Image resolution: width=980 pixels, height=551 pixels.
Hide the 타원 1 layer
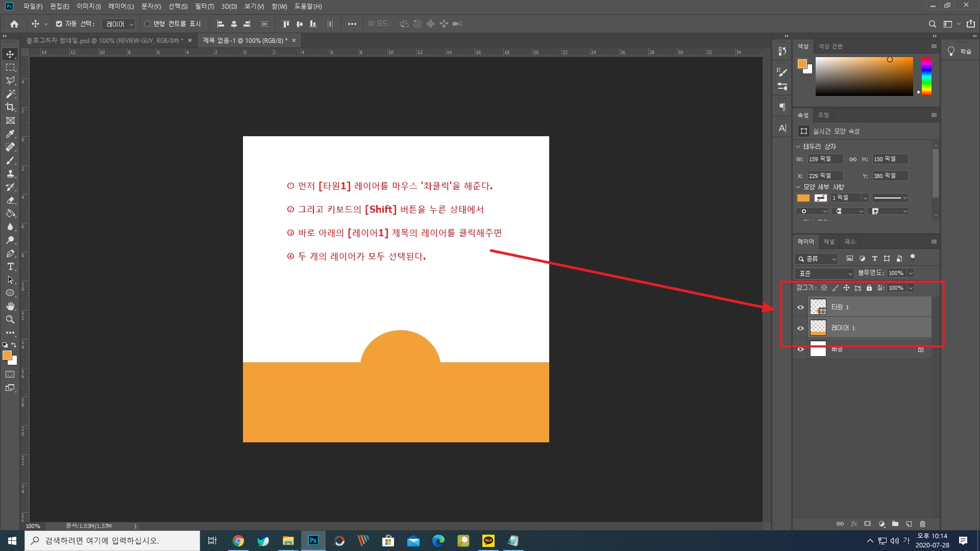tap(800, 307)
